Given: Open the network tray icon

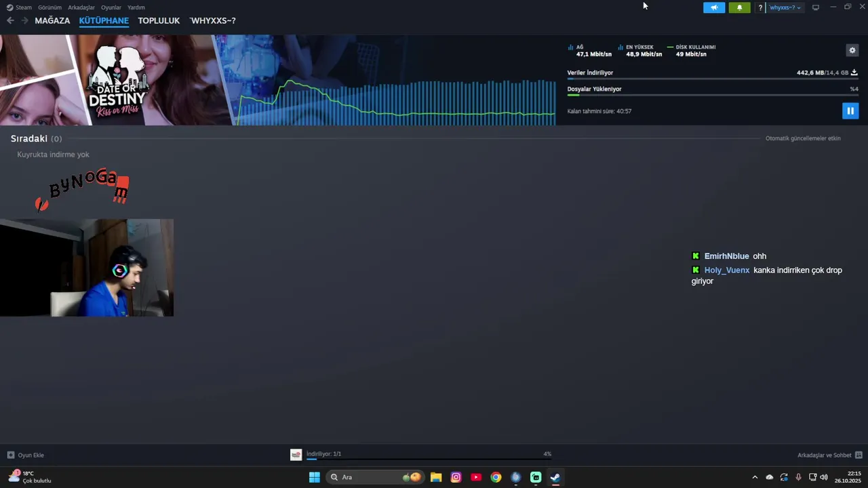Looking at the screenshot, I should pos(813,477).
